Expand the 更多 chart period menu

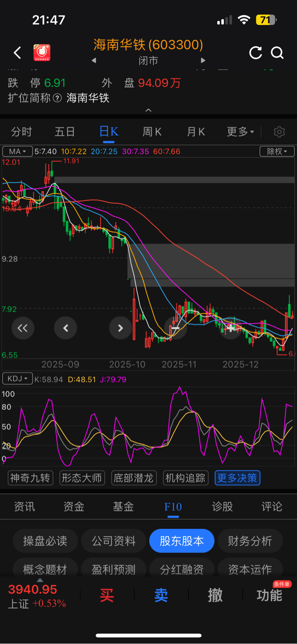tap(240, 132)
